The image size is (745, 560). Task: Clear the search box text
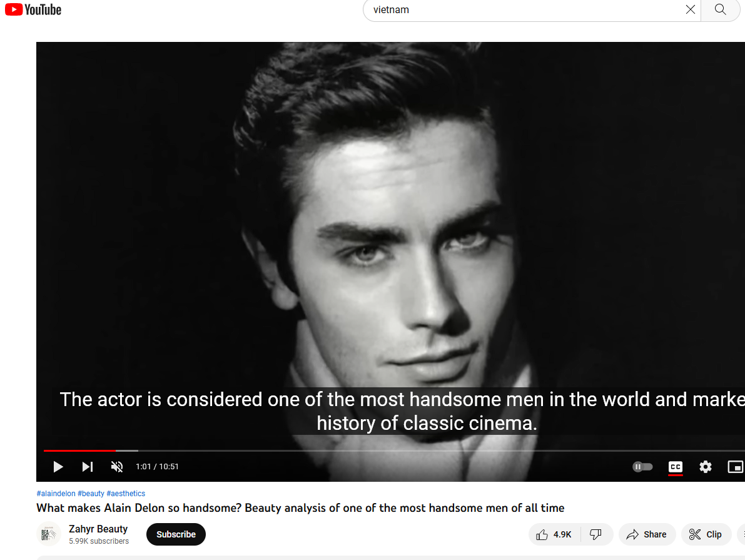pyautogui.click(x=691, y=9)
